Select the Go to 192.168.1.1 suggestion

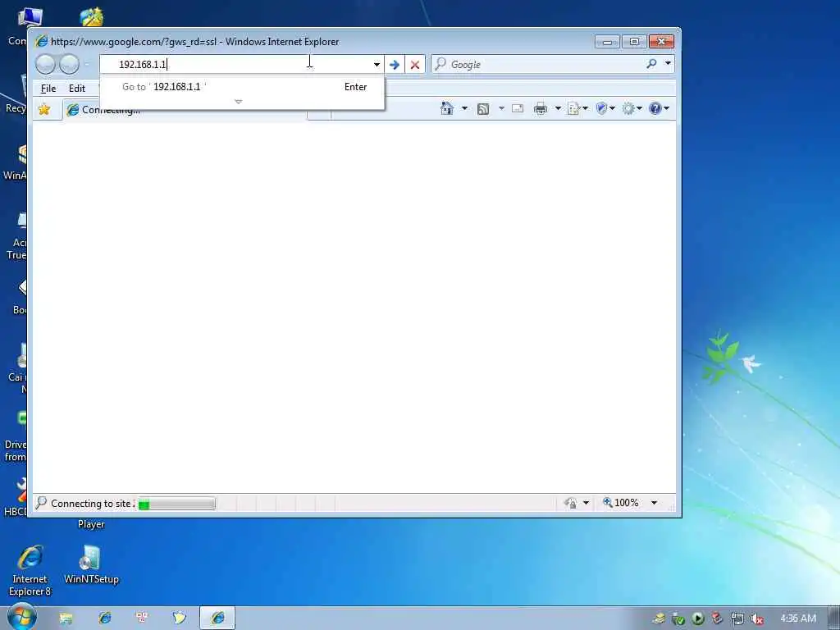242,87
